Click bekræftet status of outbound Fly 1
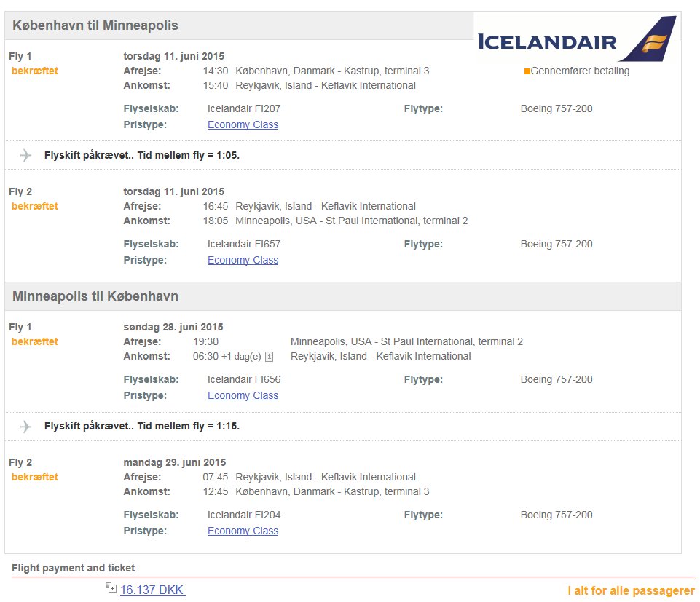 [x=35, y=71]
